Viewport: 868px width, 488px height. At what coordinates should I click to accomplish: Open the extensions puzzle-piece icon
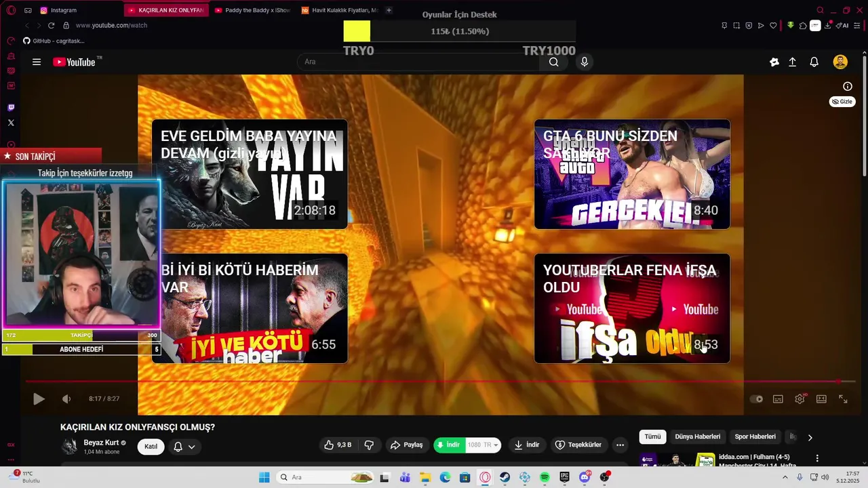803,26
